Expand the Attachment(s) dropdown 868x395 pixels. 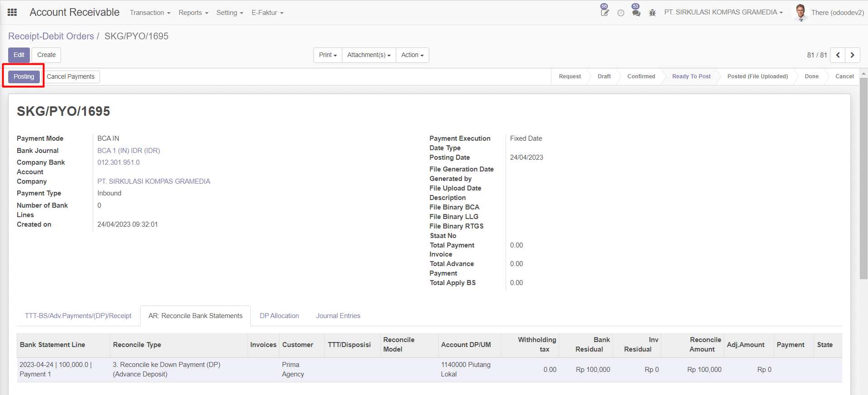tap(369, 55)
